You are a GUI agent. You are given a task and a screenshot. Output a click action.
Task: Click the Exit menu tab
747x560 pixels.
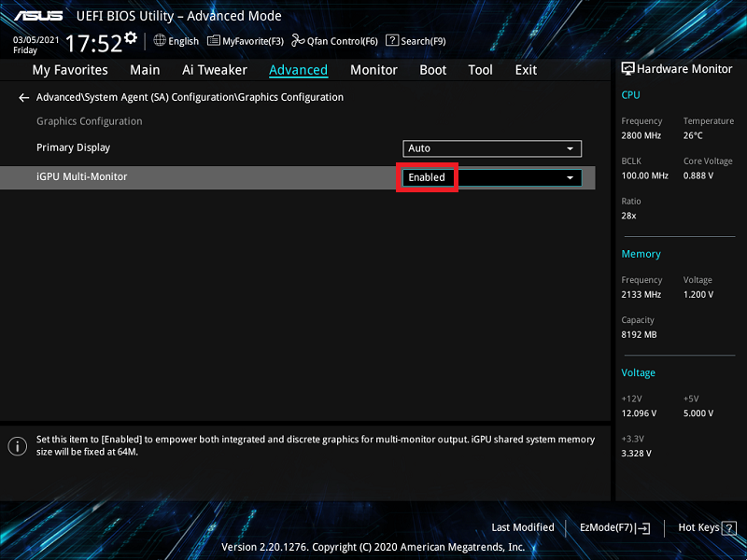point(526,70)
